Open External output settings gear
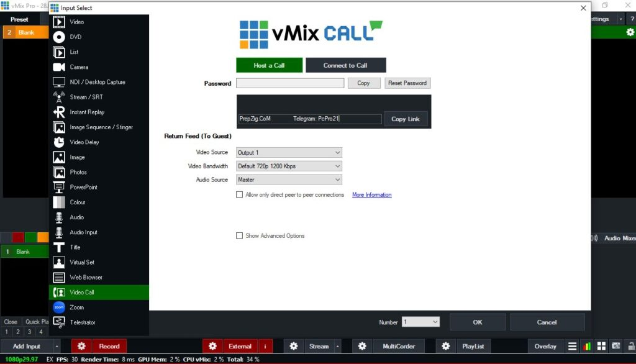636x364 pixels. point(212,346)
